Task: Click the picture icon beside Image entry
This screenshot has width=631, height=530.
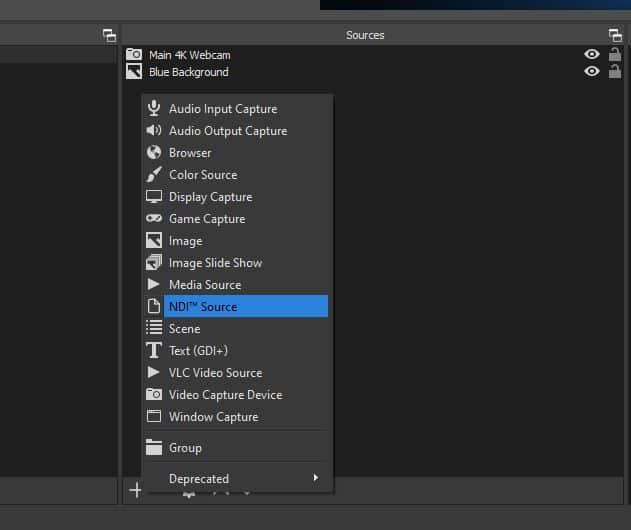Action: click(x=154, y=240)
